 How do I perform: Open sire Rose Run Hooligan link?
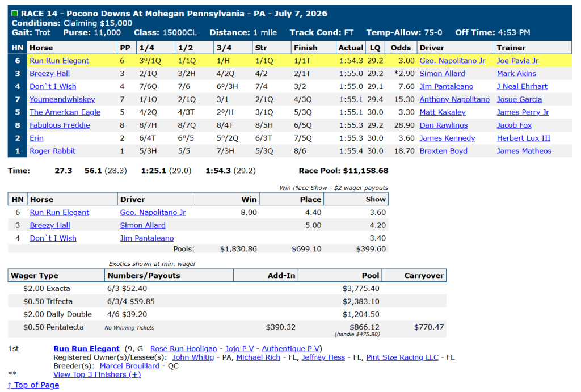183,349
